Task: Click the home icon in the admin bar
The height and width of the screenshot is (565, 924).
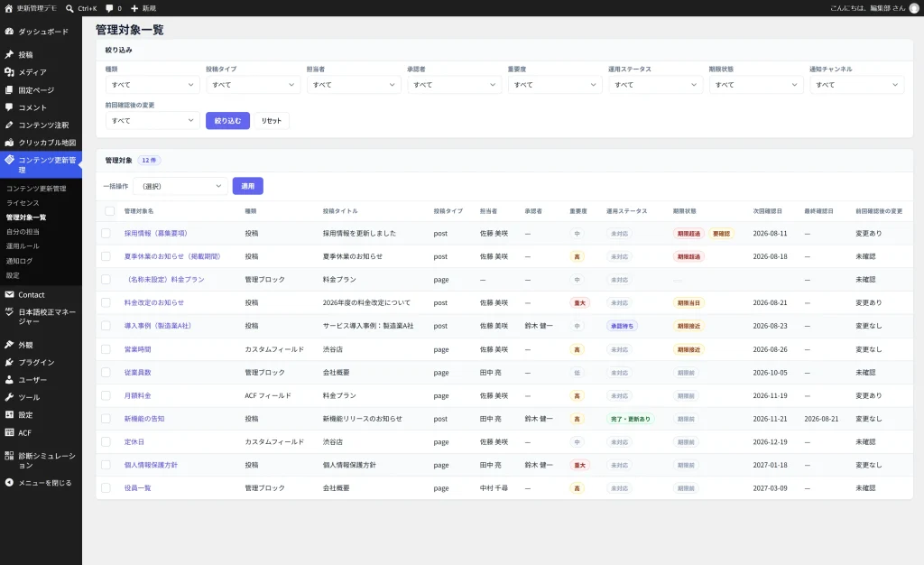Action: pyautogui.click(x=8, y=8)
